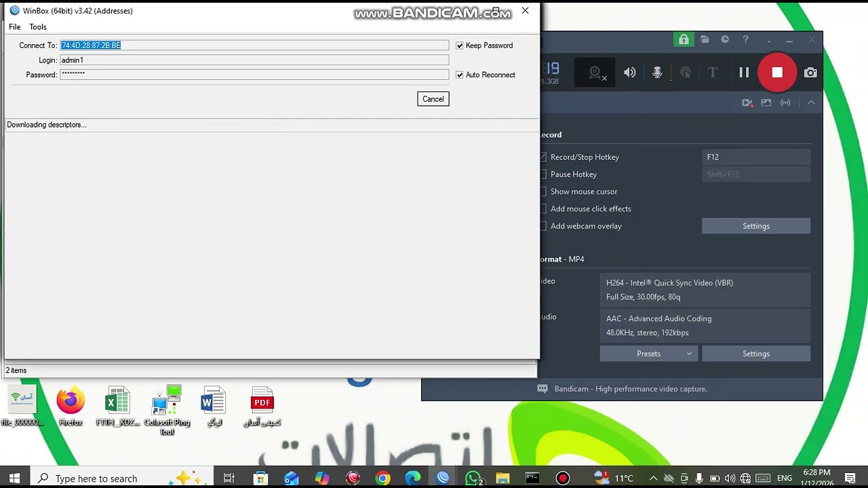Enable the Pause Hotkey checkbox
Screen dimensions: 868x488
(x=542, y=174)
